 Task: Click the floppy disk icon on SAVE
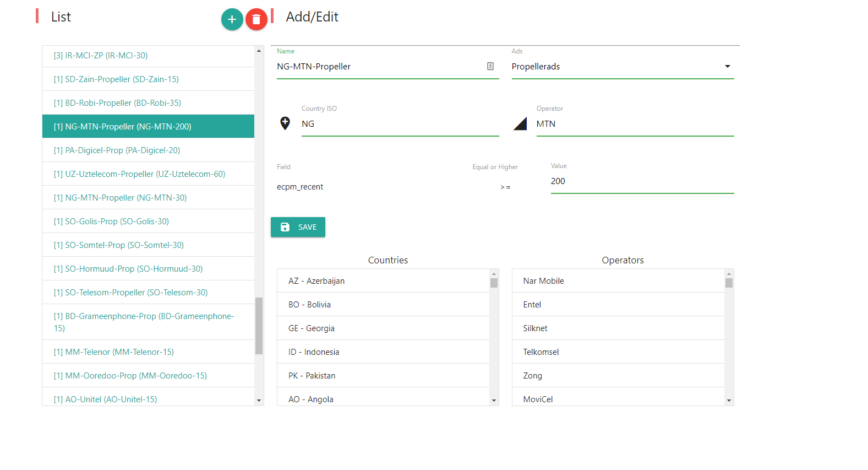(x=285, y=227)
